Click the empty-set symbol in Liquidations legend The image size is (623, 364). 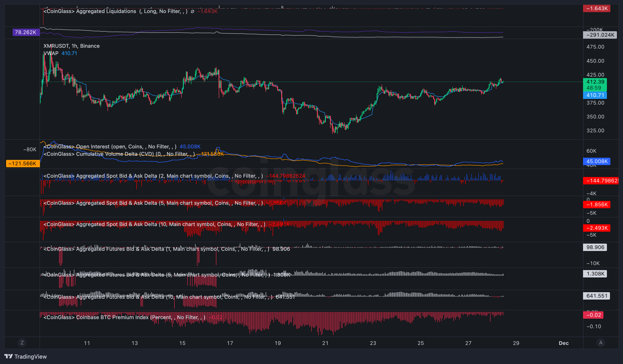point(192,11)
